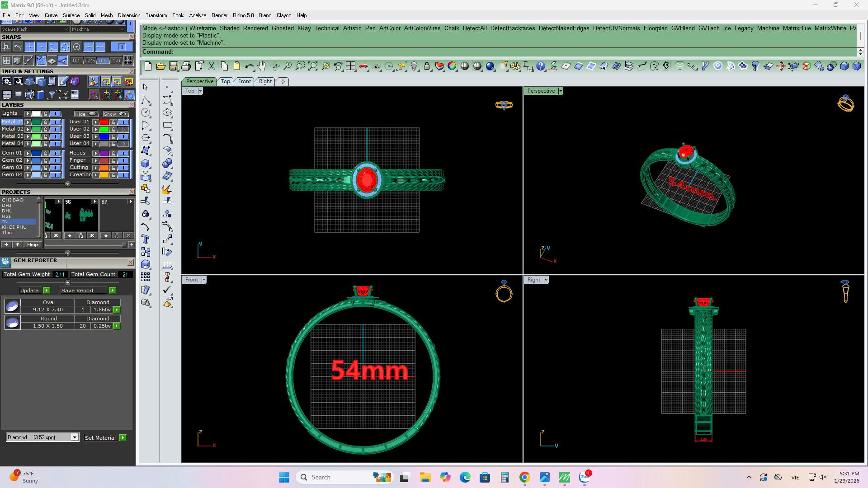
Task: Click the lock objects padlock icon
Action: point(426,66)
